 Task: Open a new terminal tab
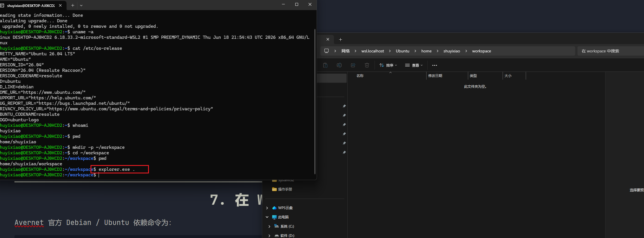coord(73,6)
